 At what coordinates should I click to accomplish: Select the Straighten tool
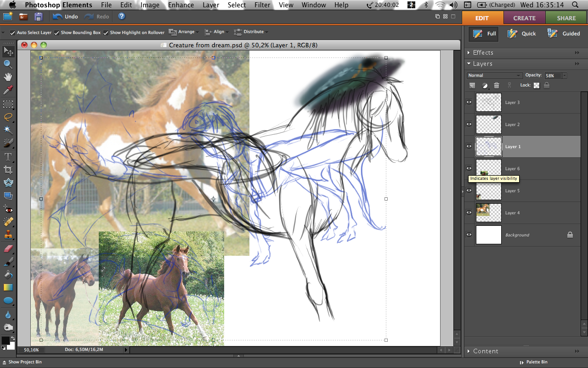click(8, 195)
